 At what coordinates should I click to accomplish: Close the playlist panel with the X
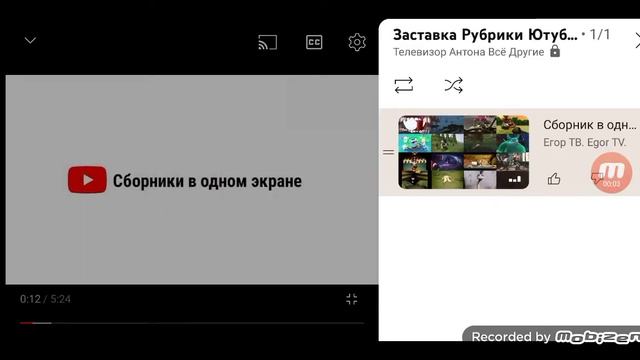637,41
